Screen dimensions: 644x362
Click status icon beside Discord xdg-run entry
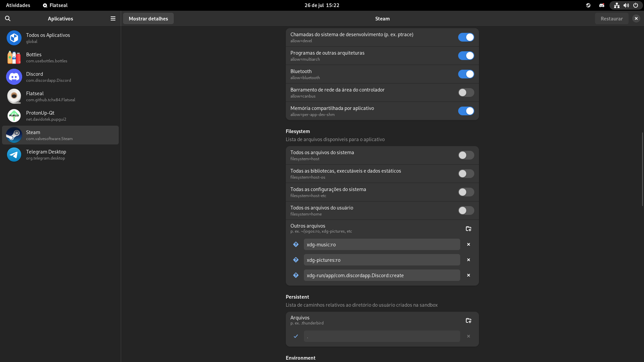pos(296,275)
